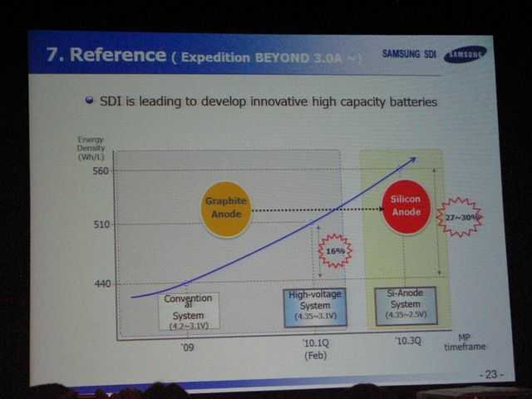Click the red 'Silicon Anode' circle
532x399 pixels.
406,207
